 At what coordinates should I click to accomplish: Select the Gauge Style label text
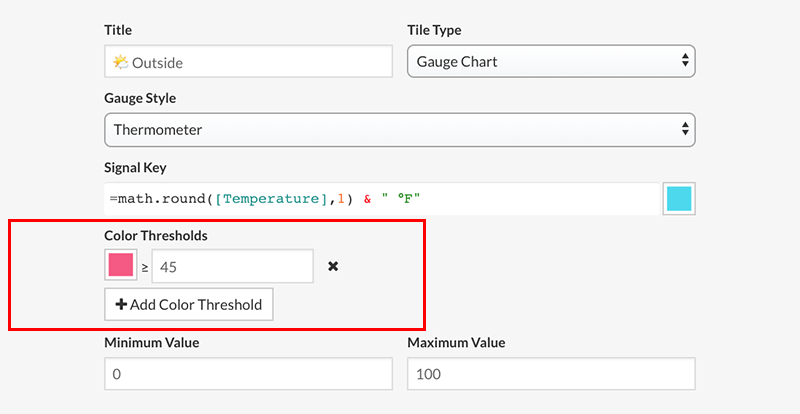click(x=140, y=99)
